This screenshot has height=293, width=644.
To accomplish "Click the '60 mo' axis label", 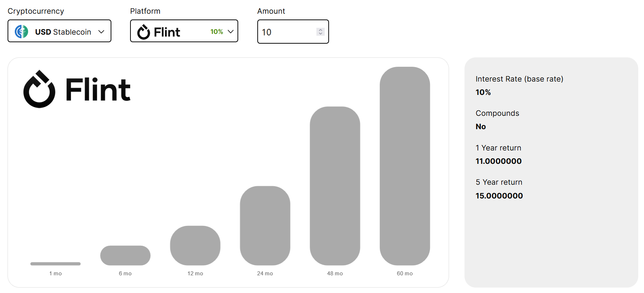I will pyautogui.click(x=405, y=274).
